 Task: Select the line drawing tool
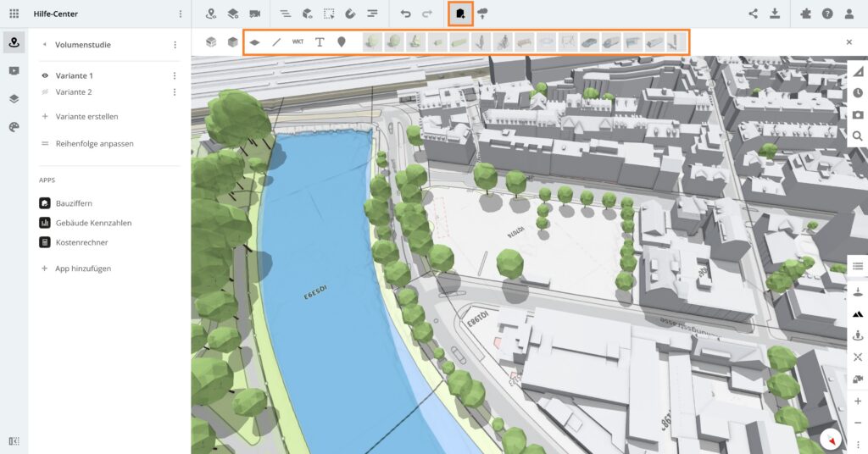pos(276,42)
